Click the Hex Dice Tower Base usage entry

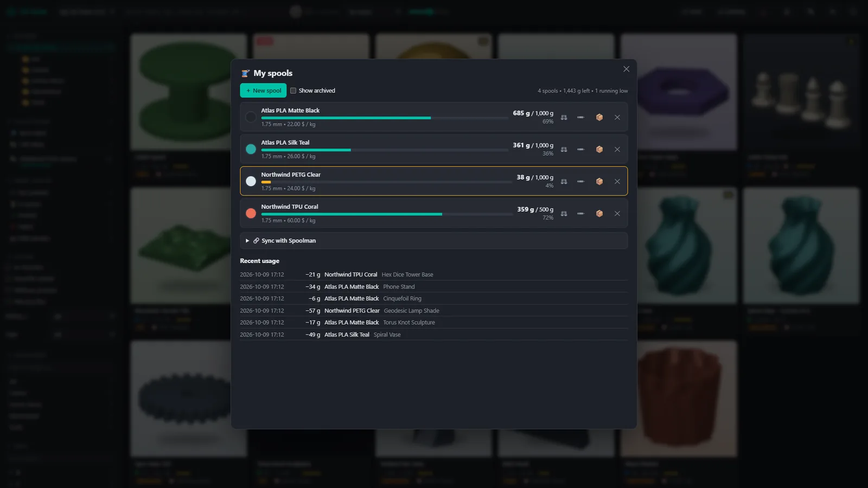point(433,274)
